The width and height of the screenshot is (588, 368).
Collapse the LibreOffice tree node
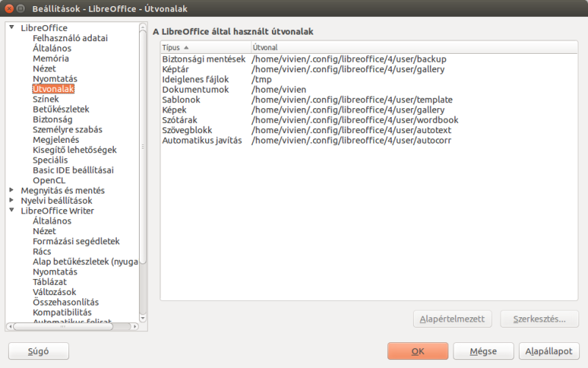12,27
